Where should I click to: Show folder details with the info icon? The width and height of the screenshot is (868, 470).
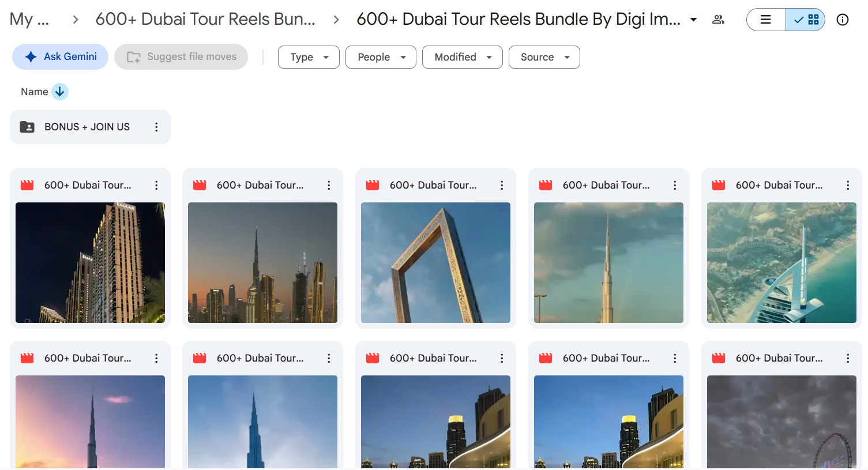pyautogui.click(x=843, y=20)
